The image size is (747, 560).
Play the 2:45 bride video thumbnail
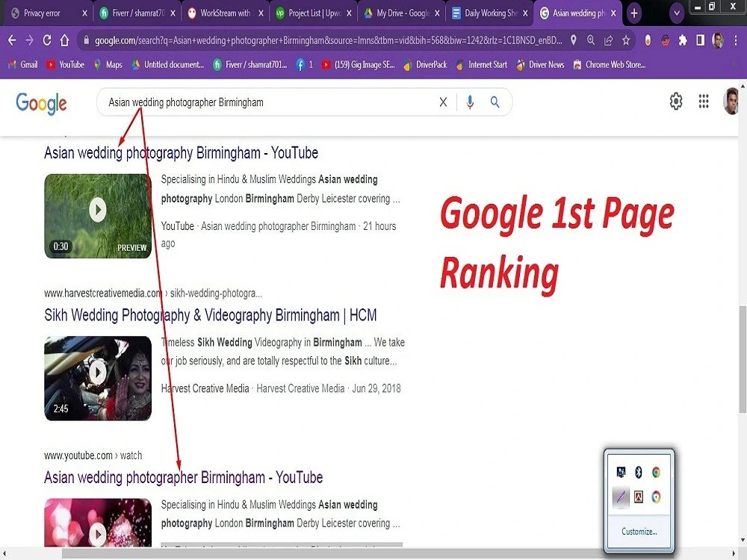point(98,378)
